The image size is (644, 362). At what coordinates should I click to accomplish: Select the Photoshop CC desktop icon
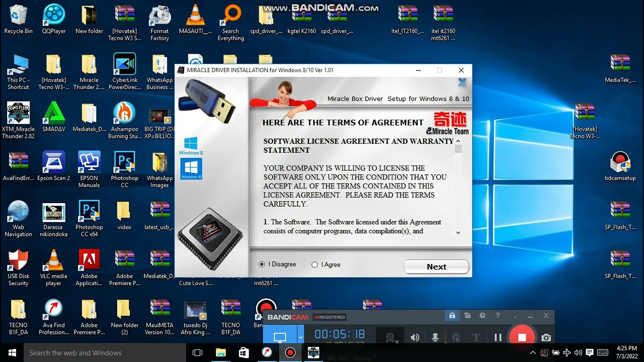click(x=125, y=170)
